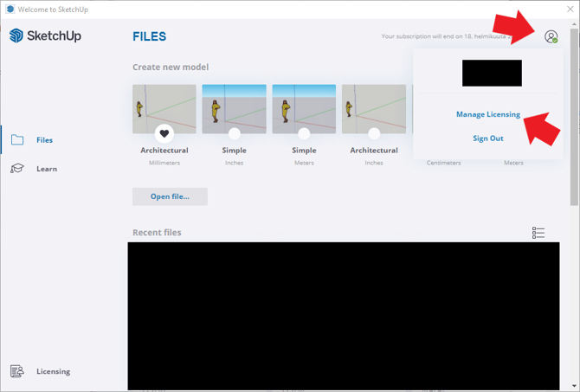
Task: Choose Sign Out in account dropdown
Action: tap(488, 138)
